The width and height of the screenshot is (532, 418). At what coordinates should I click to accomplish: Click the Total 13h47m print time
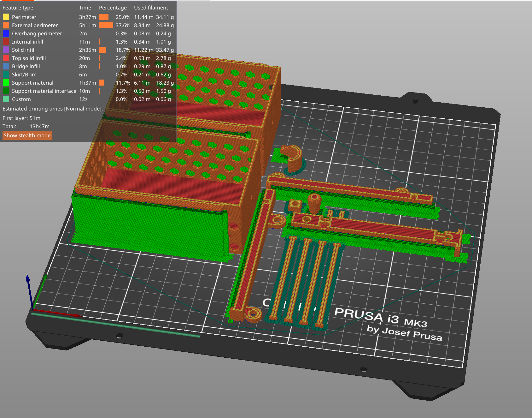click(26, 126)
